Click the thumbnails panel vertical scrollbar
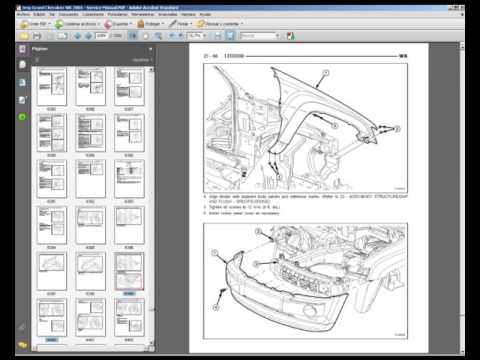 coord(151,205)
